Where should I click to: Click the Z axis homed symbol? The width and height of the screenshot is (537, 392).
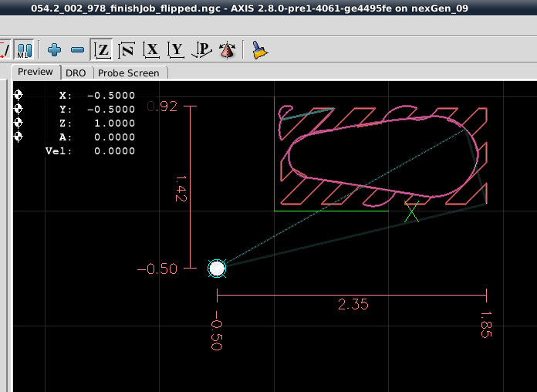point(18,123)
